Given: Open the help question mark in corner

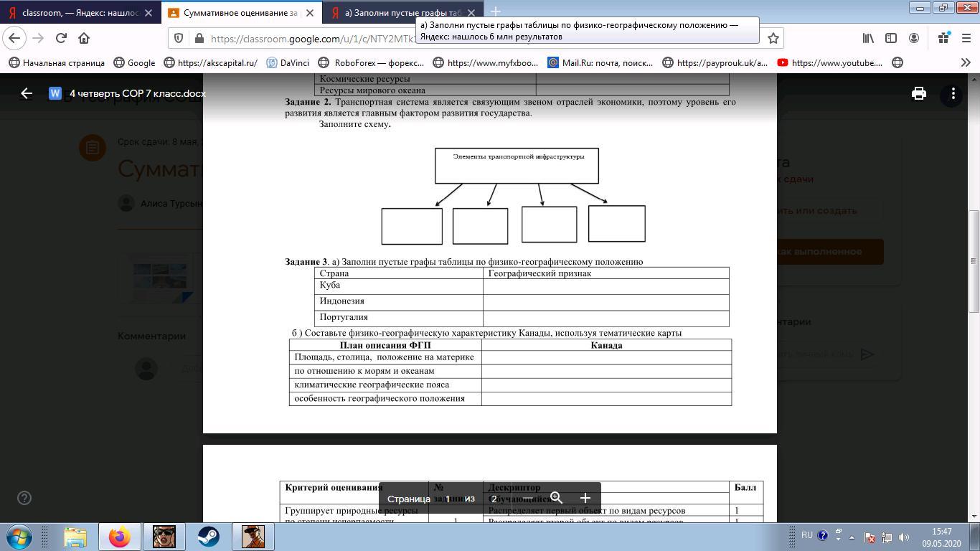Looking at the screenshot, I should (x=24, y=498).
